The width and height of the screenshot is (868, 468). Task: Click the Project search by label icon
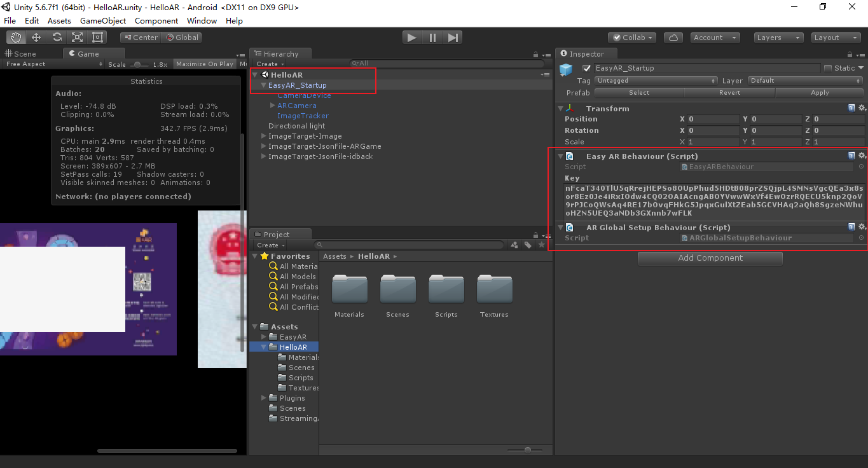coord(528,245)
